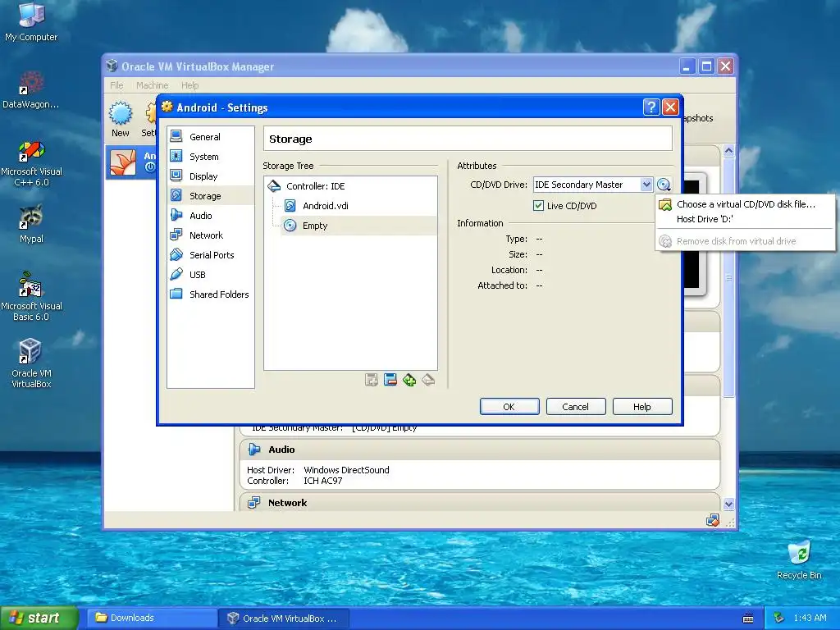Click the Controller IDE icon in the Storage Tree

click(274, 186)
